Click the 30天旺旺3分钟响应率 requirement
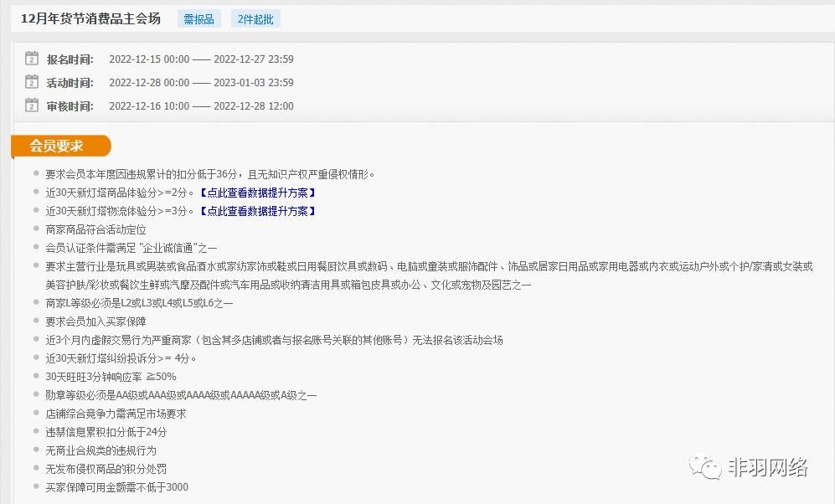Screen dimensions: 835x504 click(111, 377)
